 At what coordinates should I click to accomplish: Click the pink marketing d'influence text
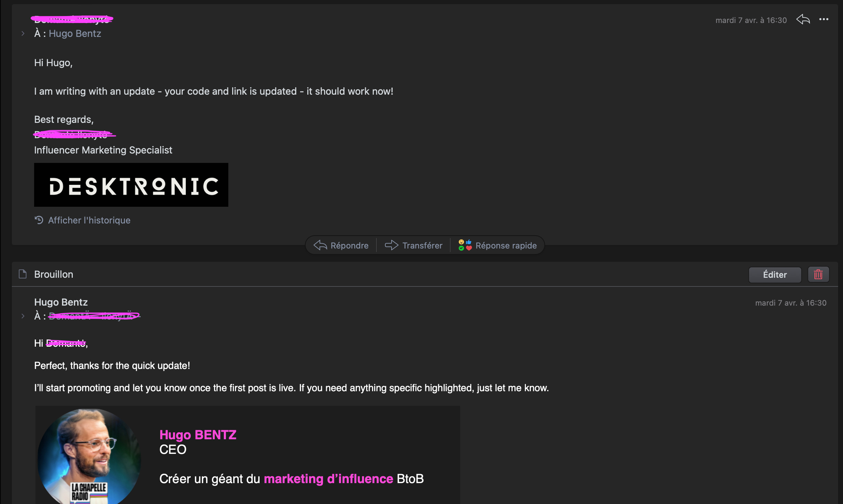click(x=328, y=479)
